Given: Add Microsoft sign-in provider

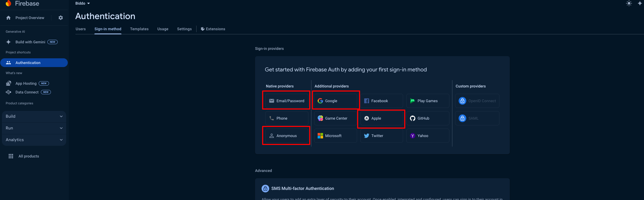Looking at the screenshot, I should 336,136.
